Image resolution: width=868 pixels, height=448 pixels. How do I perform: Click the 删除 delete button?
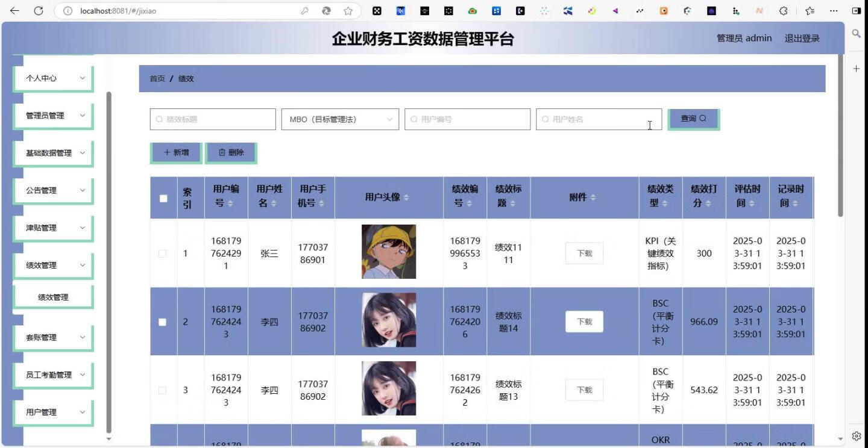pos(231,152)
